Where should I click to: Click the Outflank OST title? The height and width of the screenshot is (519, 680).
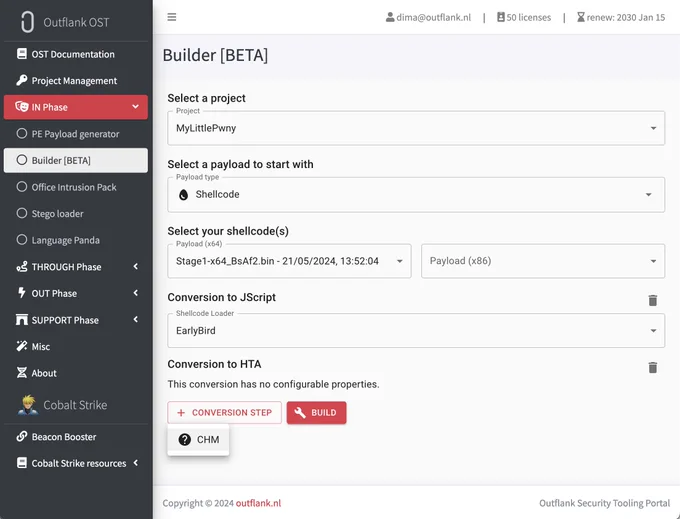[76, 22]
